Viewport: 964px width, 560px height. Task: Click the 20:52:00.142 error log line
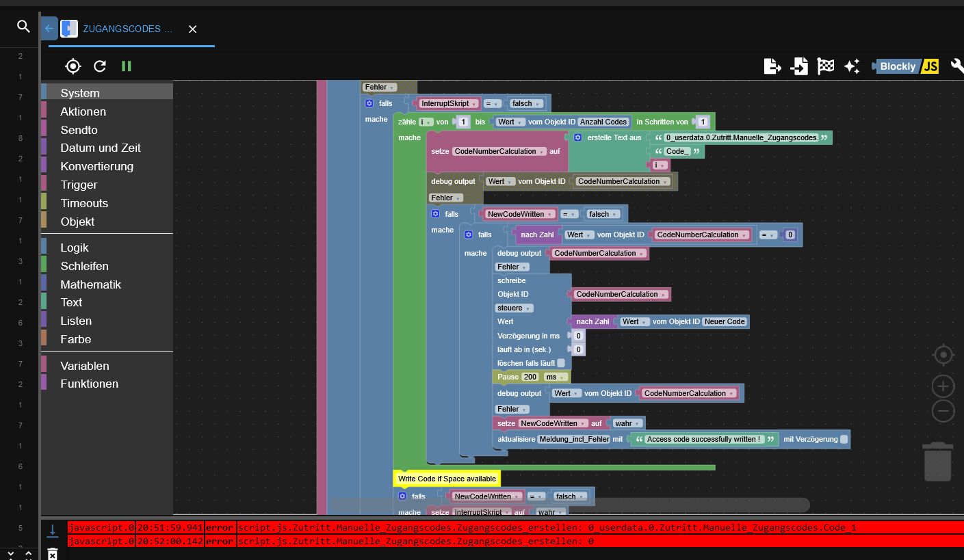pos(516,541)
